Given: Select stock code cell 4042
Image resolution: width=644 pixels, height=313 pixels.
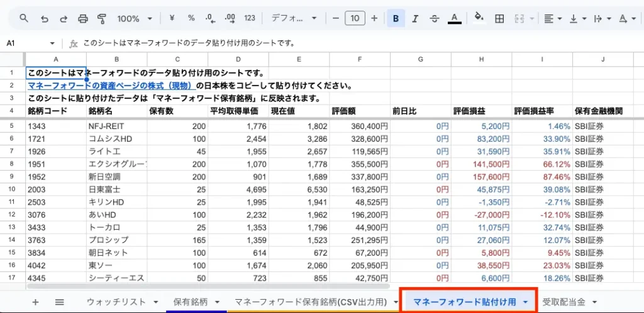Looking at the screenshot, I should (56, 265).
